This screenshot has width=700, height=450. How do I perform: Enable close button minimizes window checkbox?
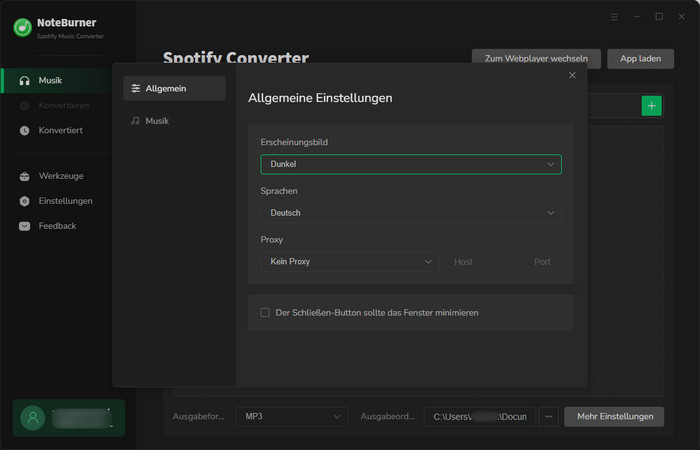pos(265,312)
